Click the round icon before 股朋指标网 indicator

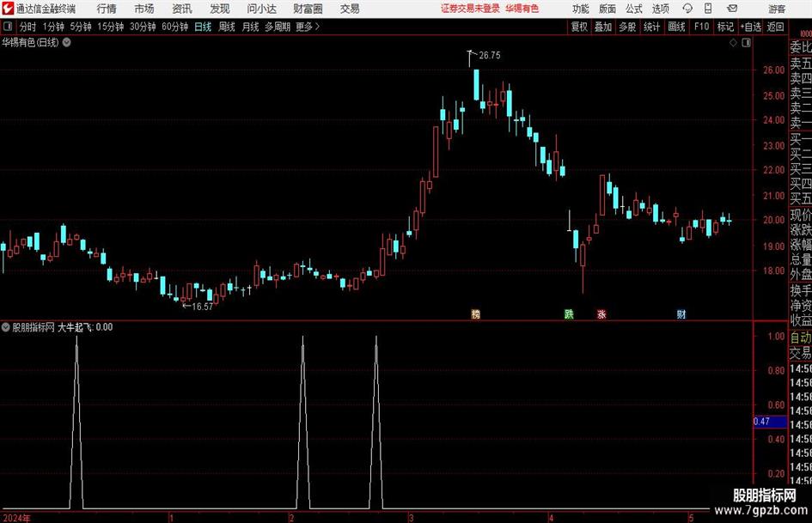(x=6, y=327)
